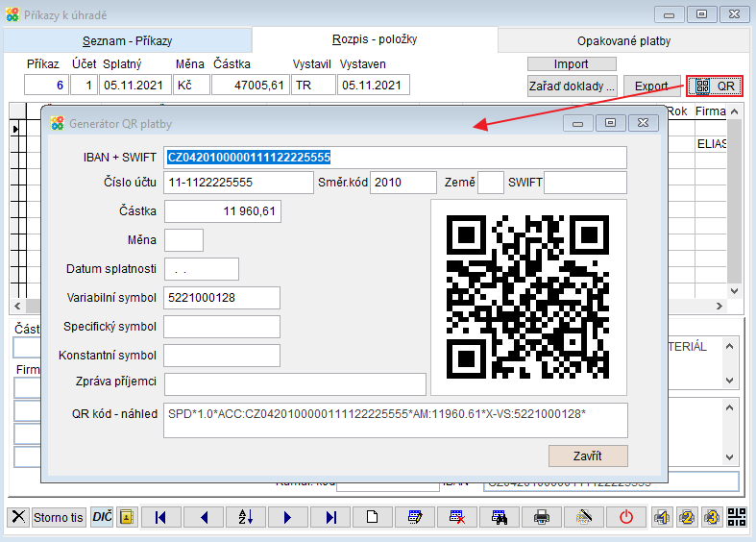Click the red power exit icon
756x542 pixels.
pos(625,517)
